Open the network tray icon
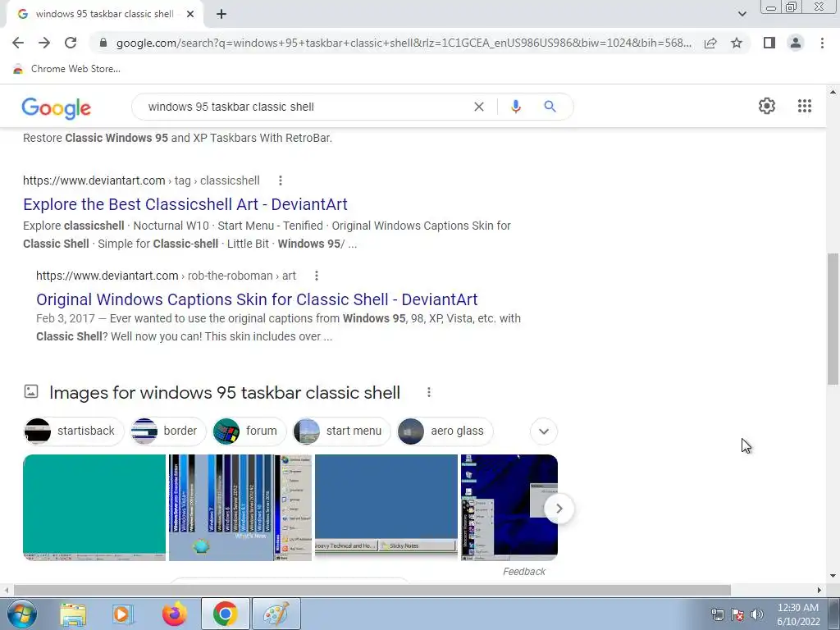This screenshot has width=840, height=630. tap(717, 614)
